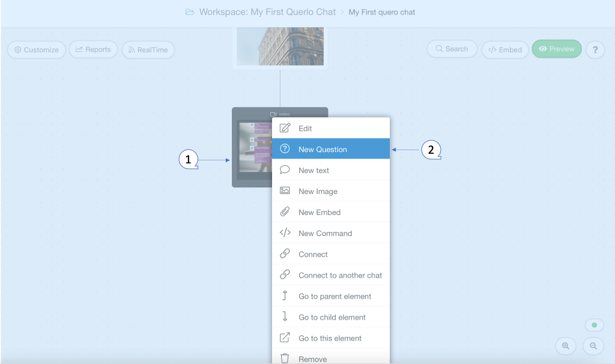
Task: Click the New Image picture icon
Action: [285, 190]
